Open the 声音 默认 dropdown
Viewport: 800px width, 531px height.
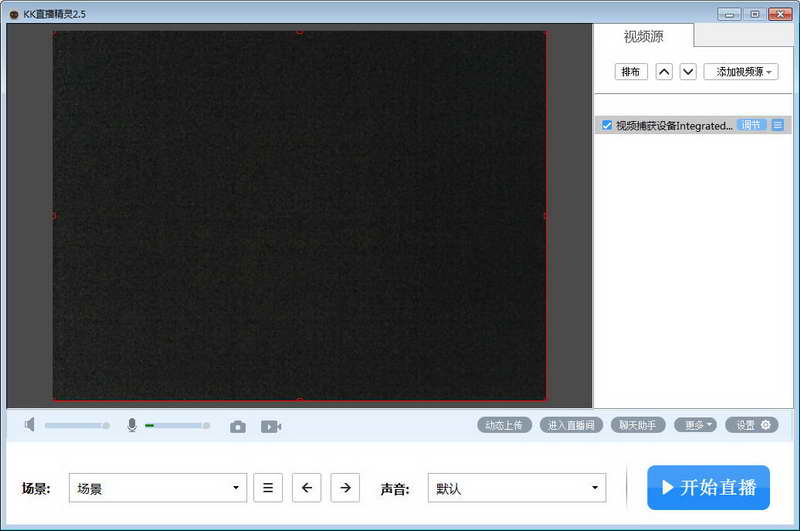point(517,488)
